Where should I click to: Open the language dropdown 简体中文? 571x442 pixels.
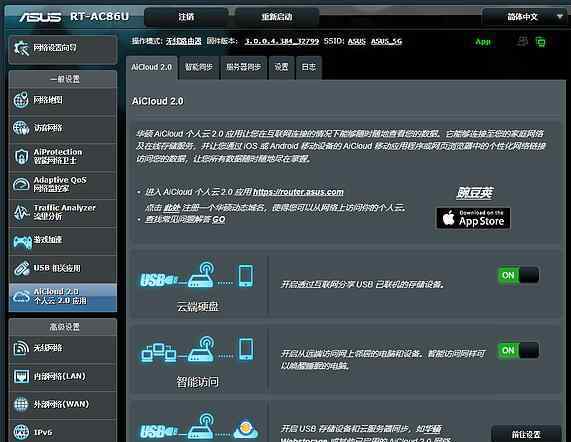pos(524,17)
